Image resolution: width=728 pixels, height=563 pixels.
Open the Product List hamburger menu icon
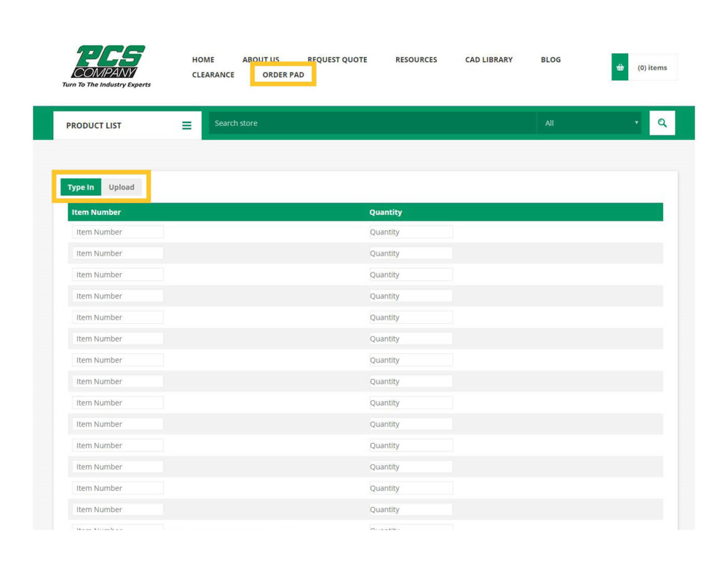pos(186,125)
